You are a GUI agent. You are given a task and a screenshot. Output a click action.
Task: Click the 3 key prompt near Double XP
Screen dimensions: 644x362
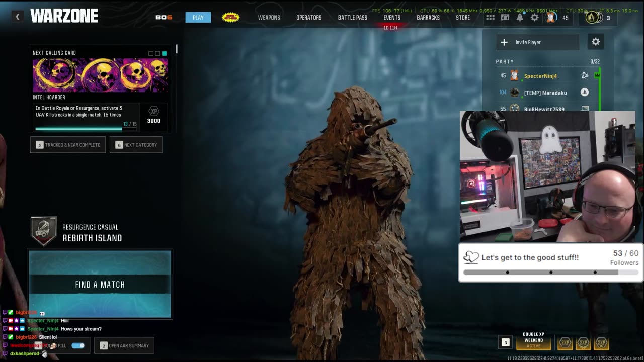[x=506, y=342]
